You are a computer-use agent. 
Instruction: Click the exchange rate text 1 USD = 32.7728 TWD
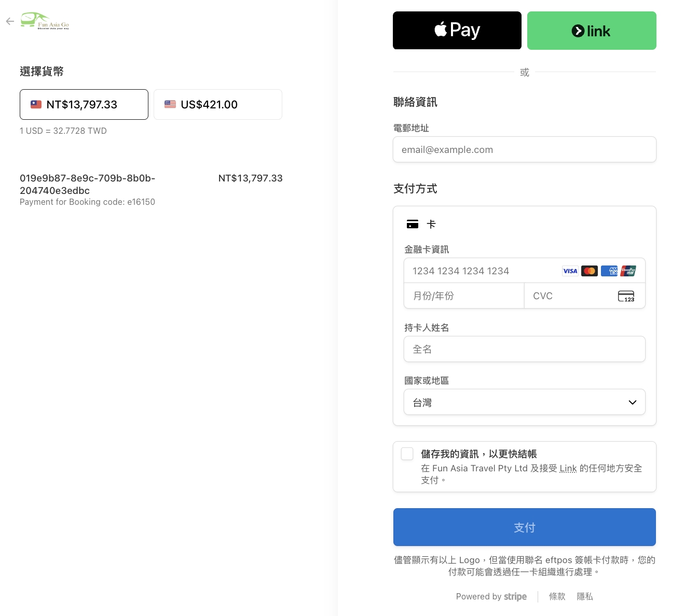point(63,131)
